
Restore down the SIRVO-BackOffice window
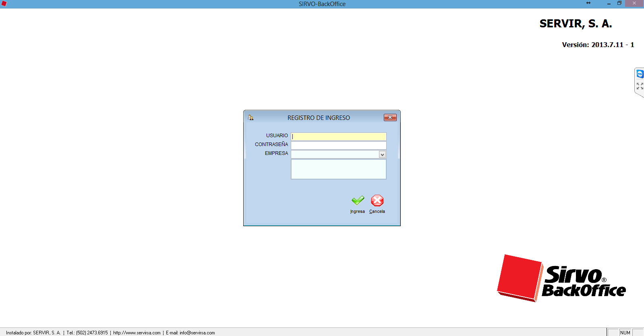(619, 3)
